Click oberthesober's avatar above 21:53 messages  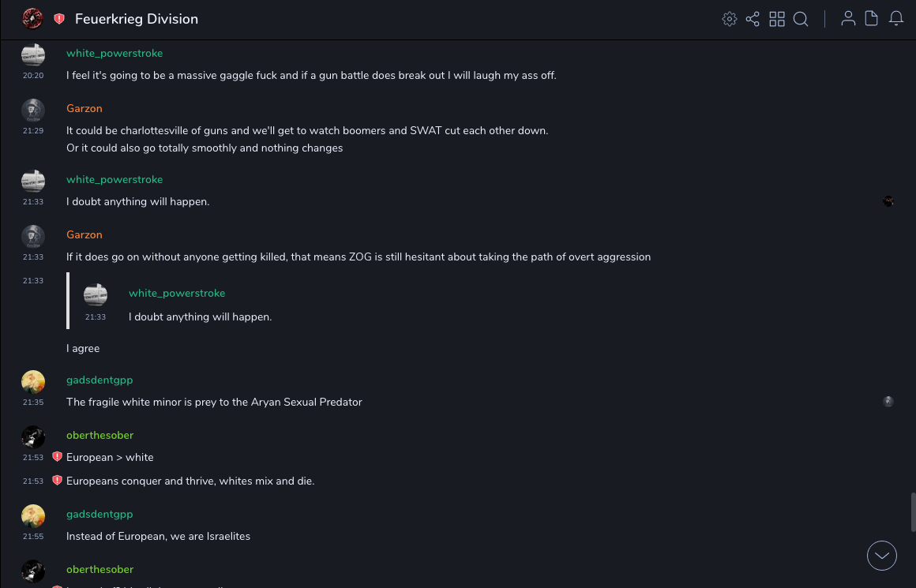[x=33, y=437]
